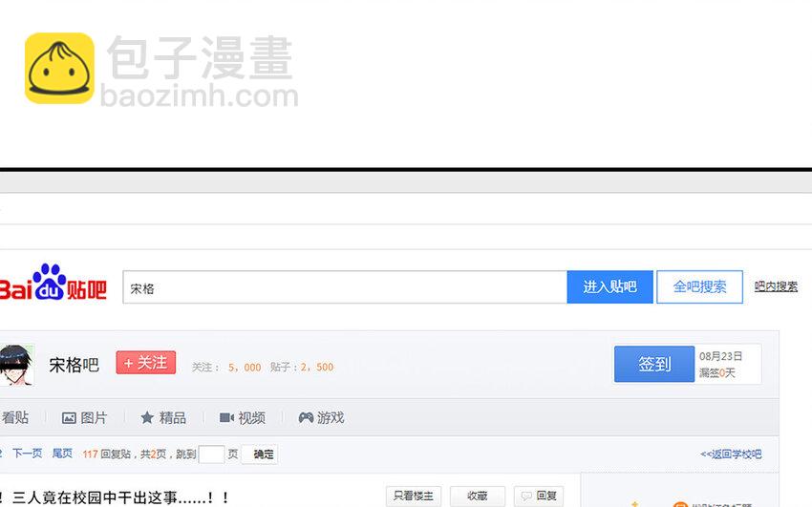Switch to the 视频 tab

click(251, 417)
